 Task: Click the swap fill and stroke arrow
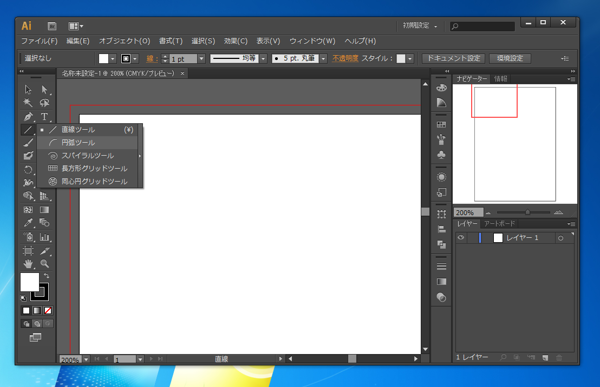(47, 276)
